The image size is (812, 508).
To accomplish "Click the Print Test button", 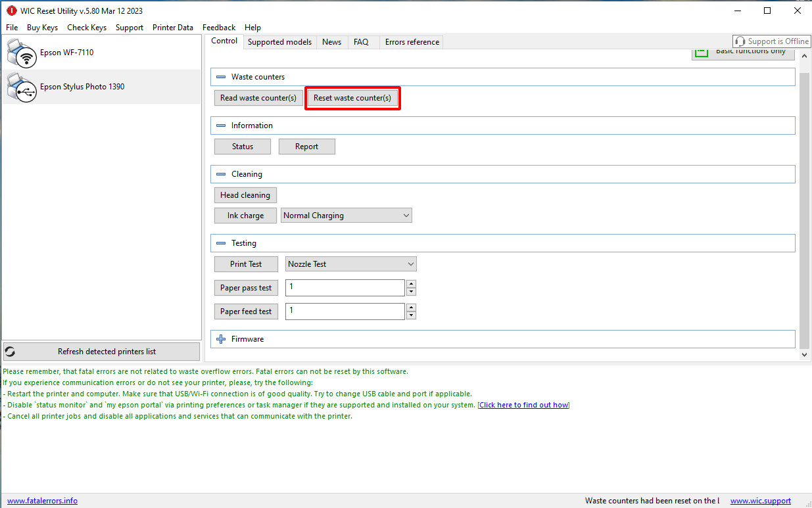I will click(x=246, y=264).
